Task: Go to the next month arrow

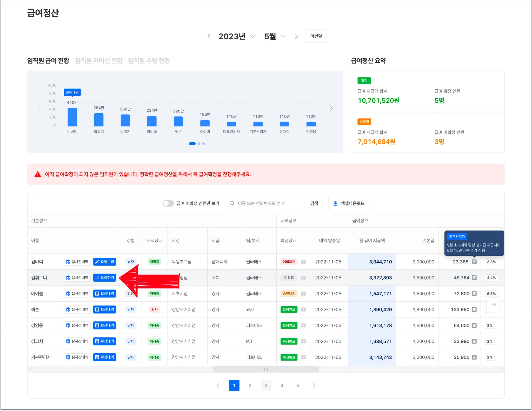Action: [x=296, y=36]
